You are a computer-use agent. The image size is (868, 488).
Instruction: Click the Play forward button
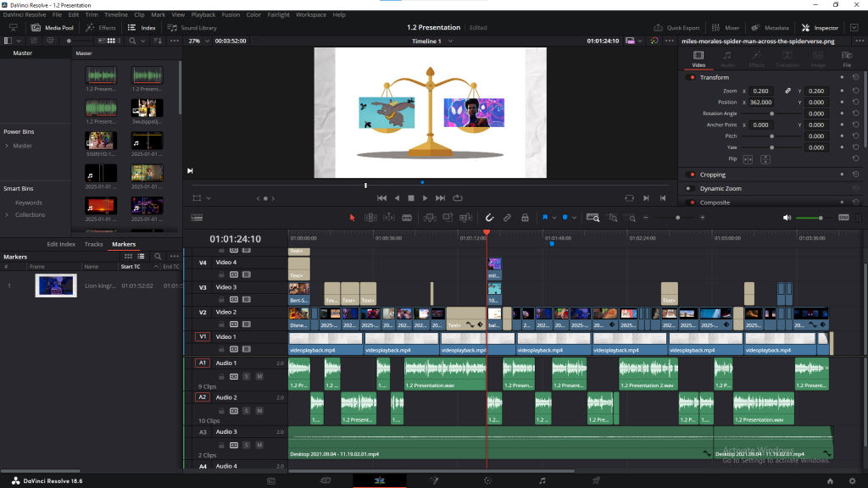coord(426,198)
